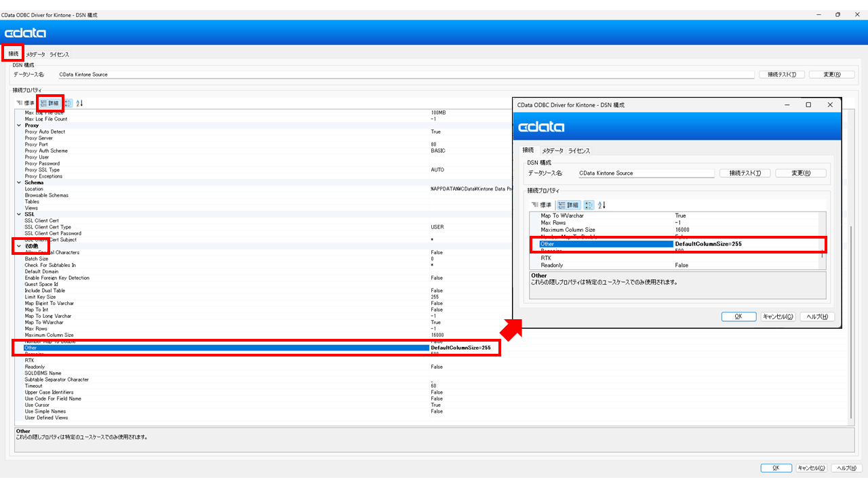868x488 pixels.
Task: Toggle categorized icon in the smaller window
Action: pos(589,205)
